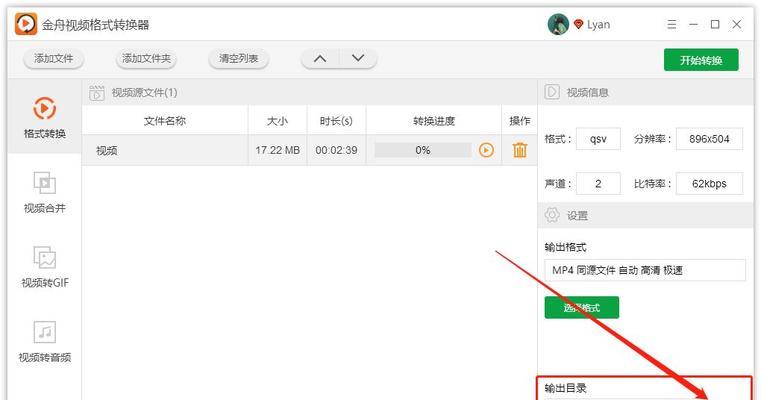Image resolution: width=761 pixels, height=400 pixels.
Task: Switch to 视频转GIF sidebar tab
Action: [45, 267]
